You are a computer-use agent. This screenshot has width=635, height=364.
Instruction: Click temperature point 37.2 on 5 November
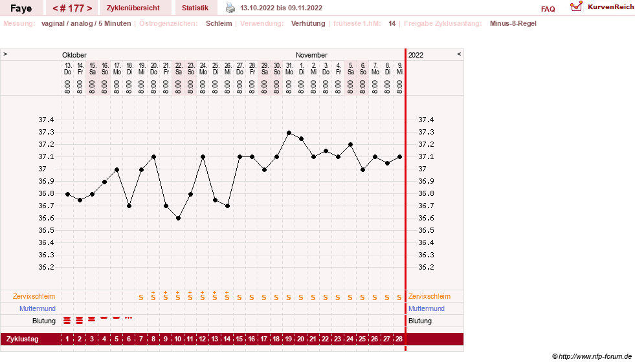tap(350, 144)
